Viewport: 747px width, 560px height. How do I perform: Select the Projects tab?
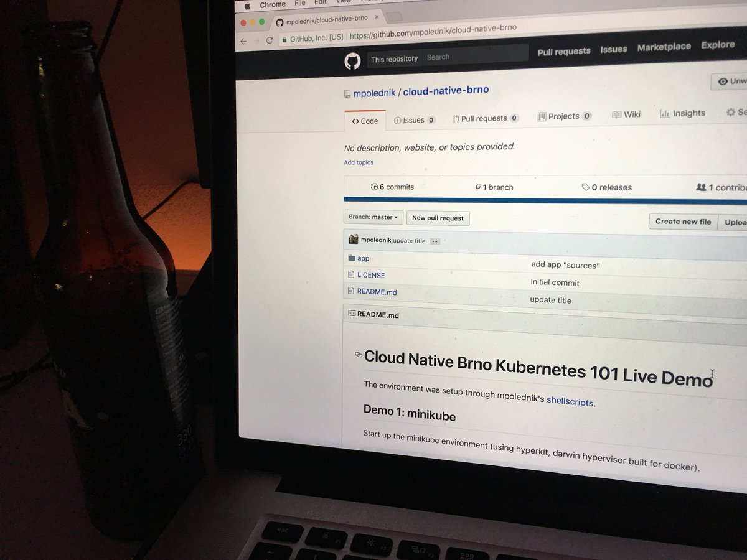pos(565,116)
